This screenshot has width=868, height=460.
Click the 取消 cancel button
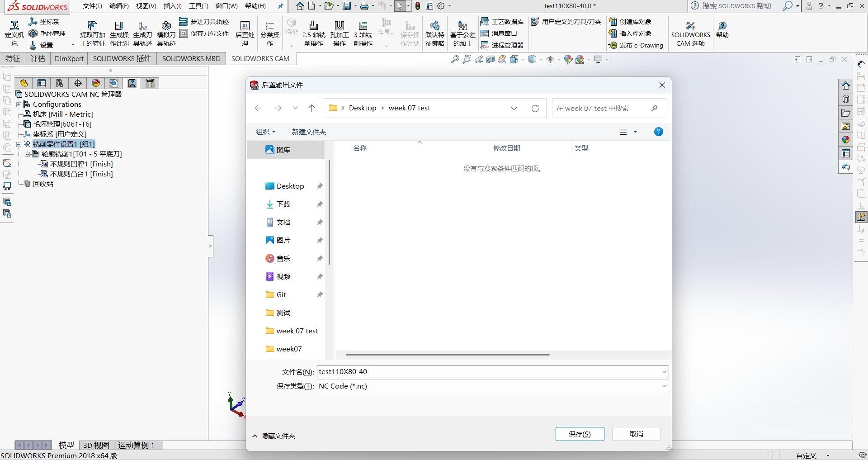(x=636, y=434)
